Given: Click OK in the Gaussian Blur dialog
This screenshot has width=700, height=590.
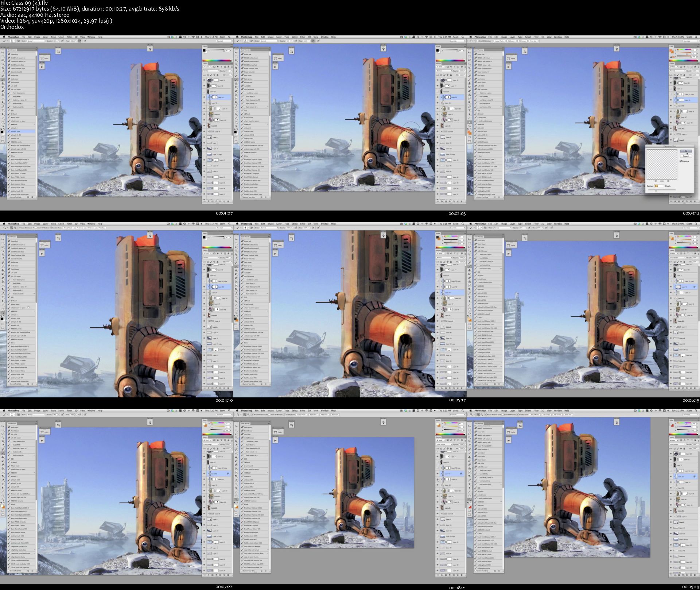Looking at the screenshot, I should [x=686, y=151].
